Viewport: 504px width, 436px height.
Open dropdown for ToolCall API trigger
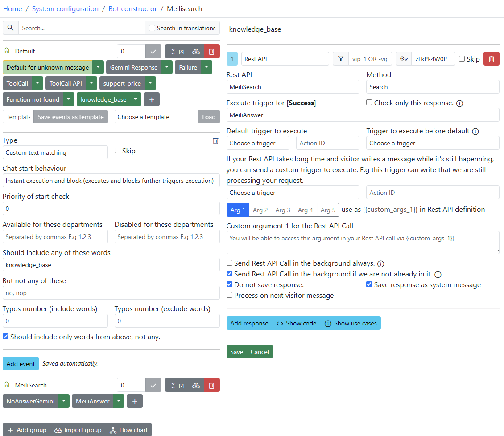point(91,83)
